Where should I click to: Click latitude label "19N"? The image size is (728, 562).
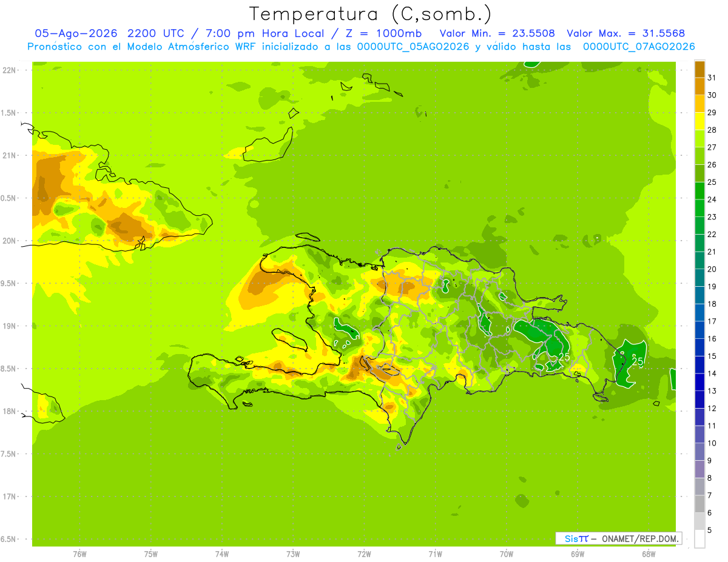[10, 326]
